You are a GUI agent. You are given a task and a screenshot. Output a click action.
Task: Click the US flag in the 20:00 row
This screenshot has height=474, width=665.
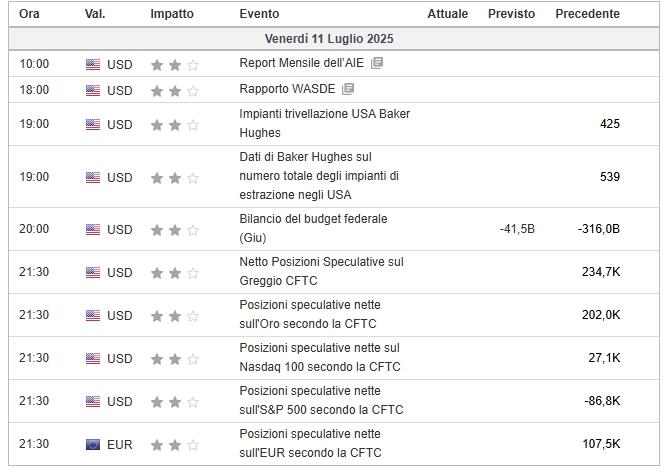[x=93, y=229]
